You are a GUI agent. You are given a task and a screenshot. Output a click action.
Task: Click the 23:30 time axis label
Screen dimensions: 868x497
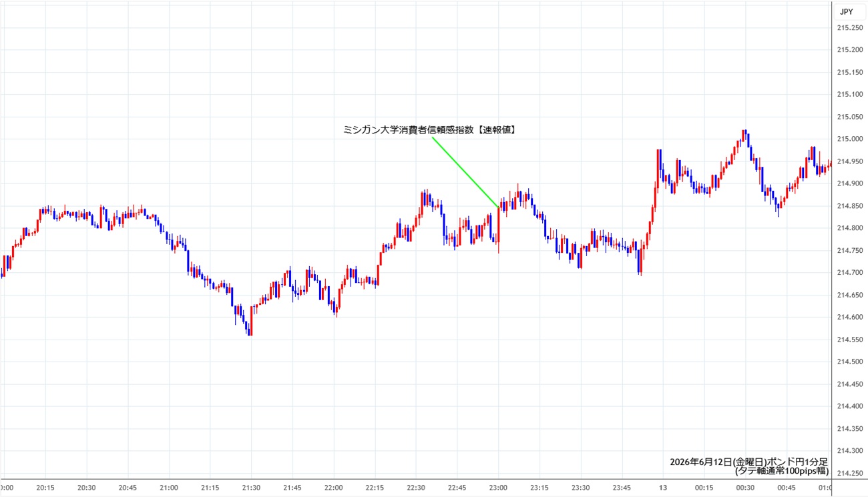[x=581, y=488]
